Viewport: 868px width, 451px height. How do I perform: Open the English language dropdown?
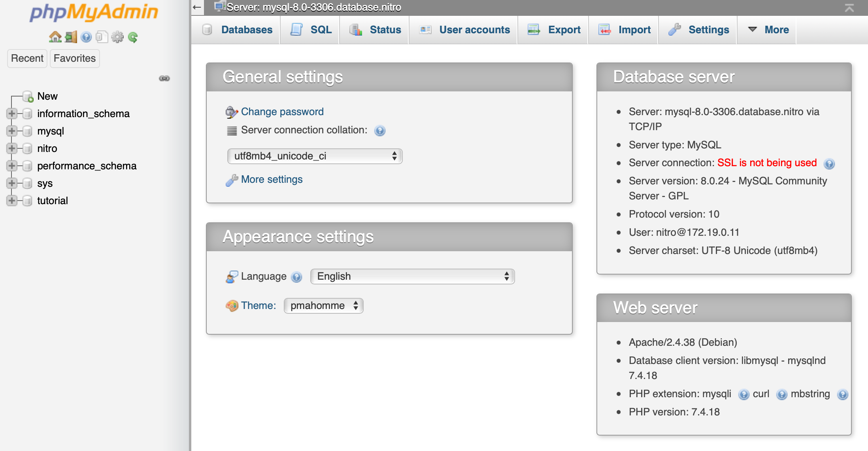tap(412, 276)
